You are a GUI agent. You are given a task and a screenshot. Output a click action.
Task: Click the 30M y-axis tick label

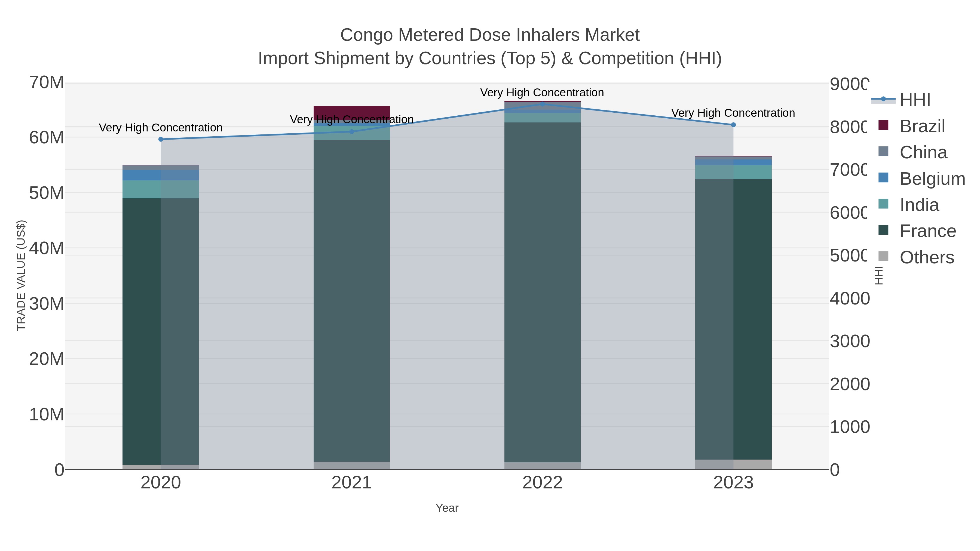(x=46, y=303)
